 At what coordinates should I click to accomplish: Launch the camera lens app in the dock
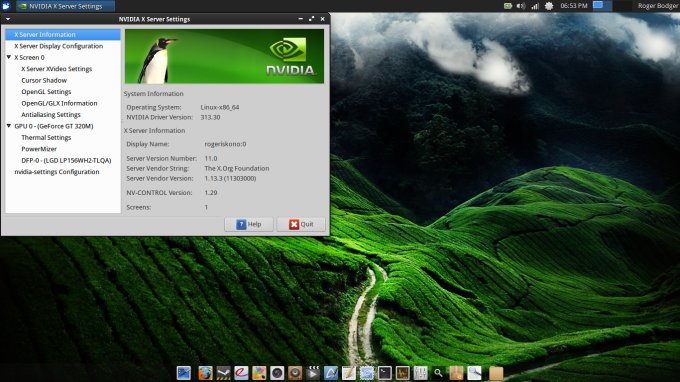tap(277, 372)
